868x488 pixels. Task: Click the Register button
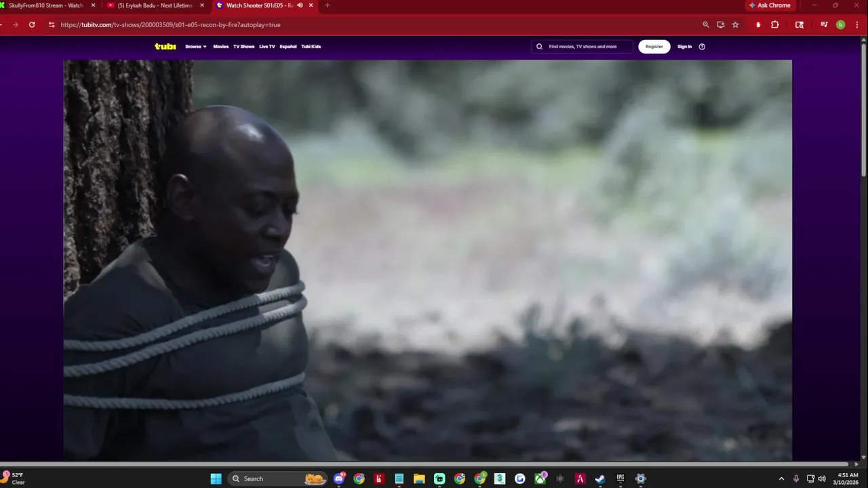654,47
